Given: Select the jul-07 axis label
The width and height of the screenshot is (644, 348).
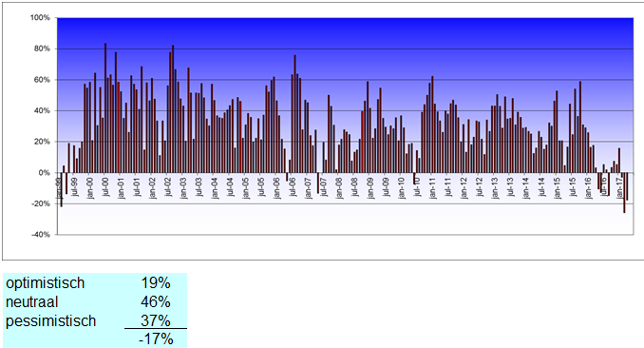Looking at the screenshot, I should click(323, 186).
